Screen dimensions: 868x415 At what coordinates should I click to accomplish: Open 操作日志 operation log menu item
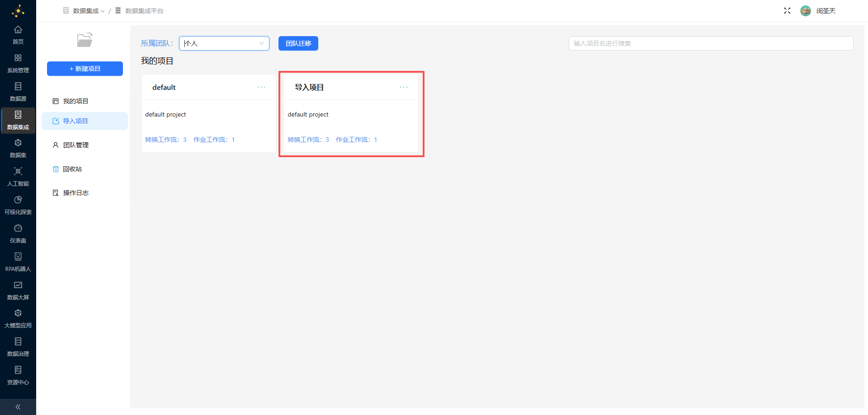[75, 193]
